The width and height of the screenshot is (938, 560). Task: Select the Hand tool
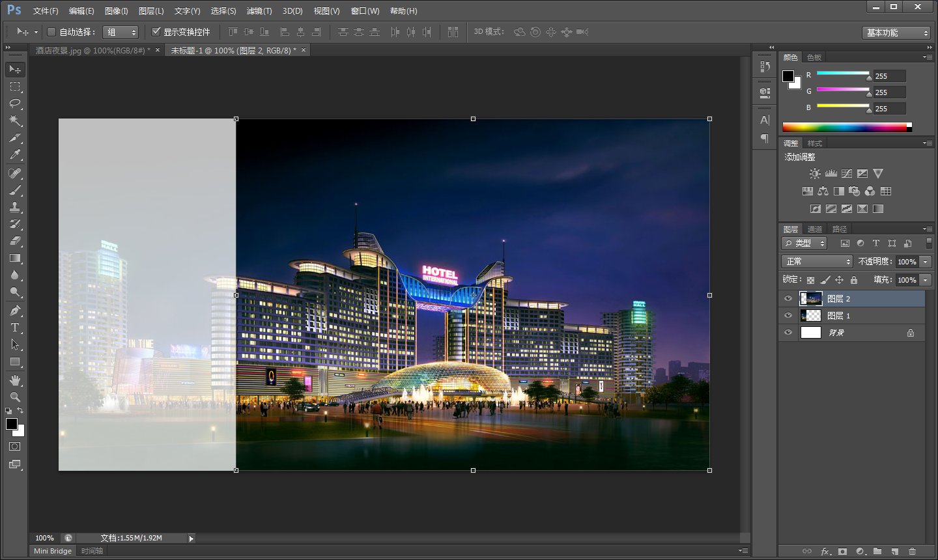coord(15,380)
